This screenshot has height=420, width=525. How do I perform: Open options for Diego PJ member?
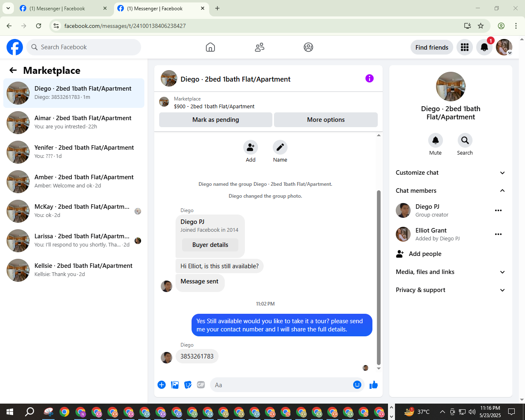coord(498,210)
